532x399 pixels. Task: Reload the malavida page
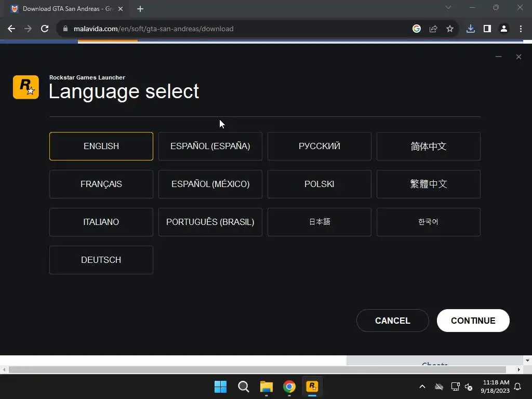[x=45, y=29]
